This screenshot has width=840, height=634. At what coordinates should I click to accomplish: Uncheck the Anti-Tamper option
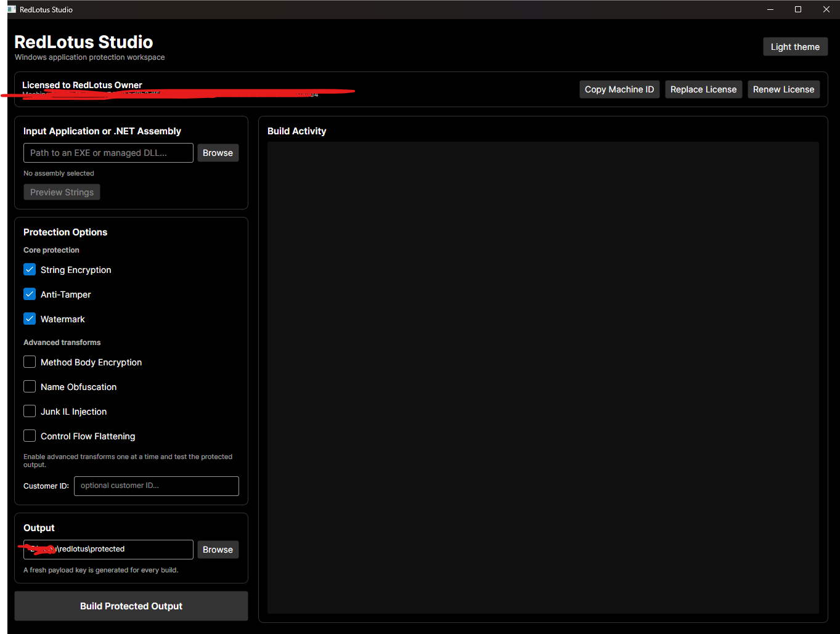30,294
